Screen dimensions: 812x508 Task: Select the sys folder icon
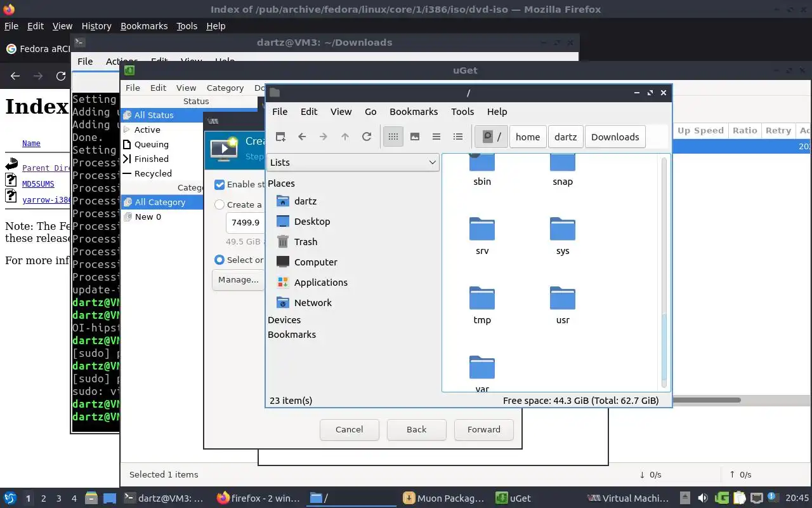tap(563, 229)
